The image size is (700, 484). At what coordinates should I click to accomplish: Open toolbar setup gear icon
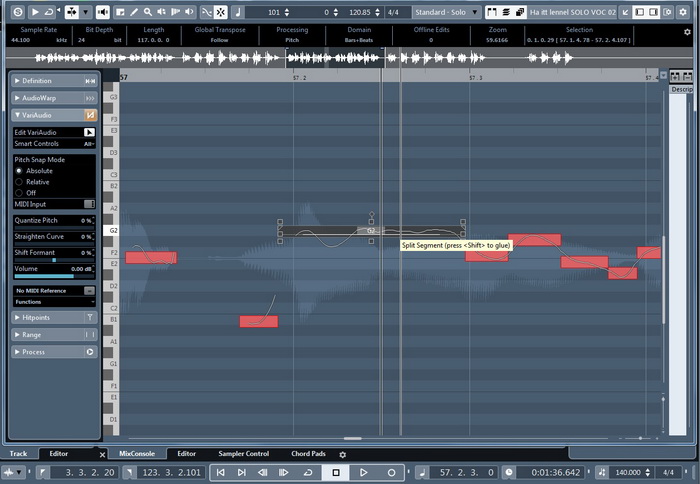[x=683, y=12]
